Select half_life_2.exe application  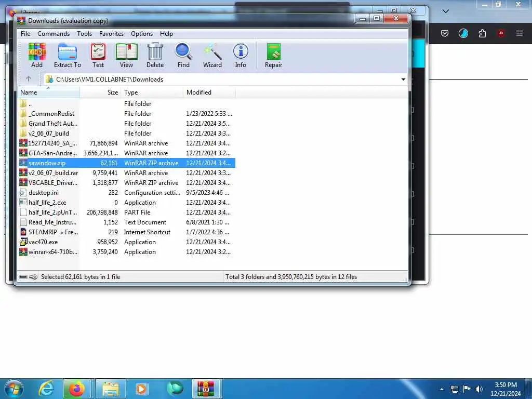(127, 202)
